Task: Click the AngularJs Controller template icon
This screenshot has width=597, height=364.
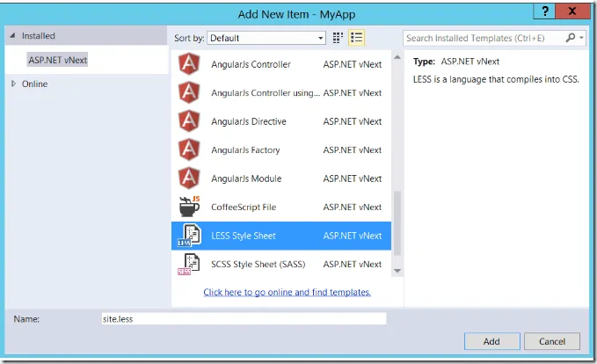Action: pyautogui.click(x=189, y=64)
